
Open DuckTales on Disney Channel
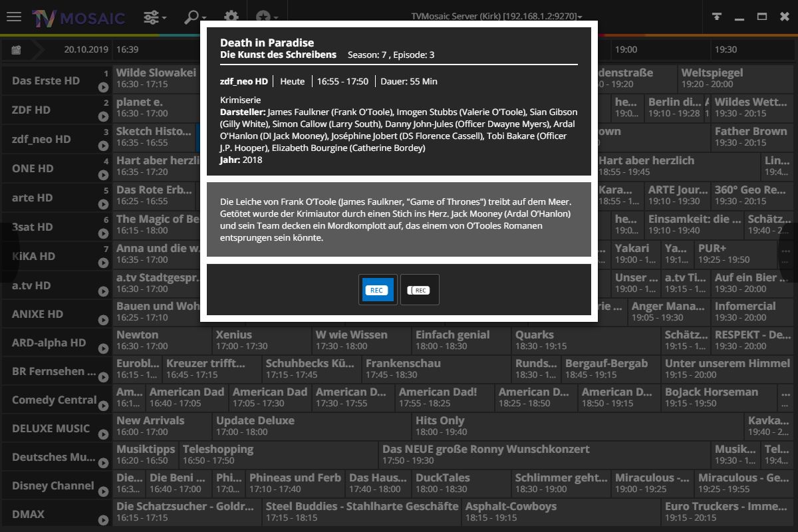tap(462, 483)
